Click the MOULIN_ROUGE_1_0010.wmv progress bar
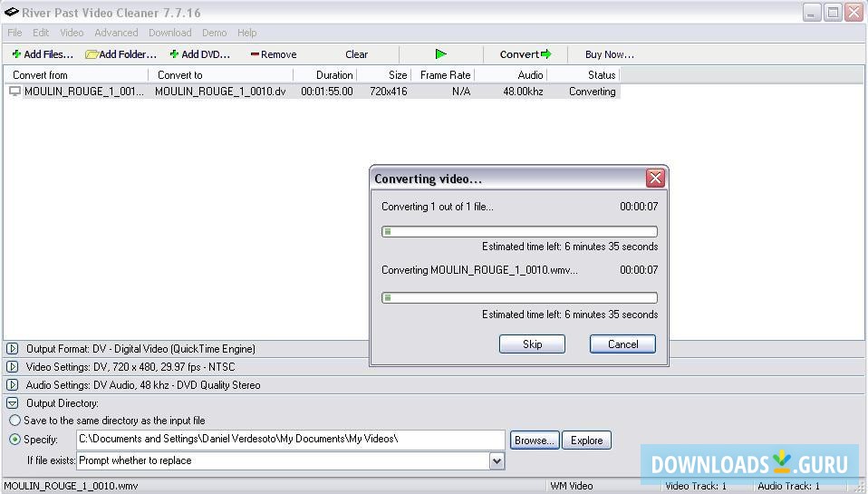 pyautogui.click(x=519, y=298)
